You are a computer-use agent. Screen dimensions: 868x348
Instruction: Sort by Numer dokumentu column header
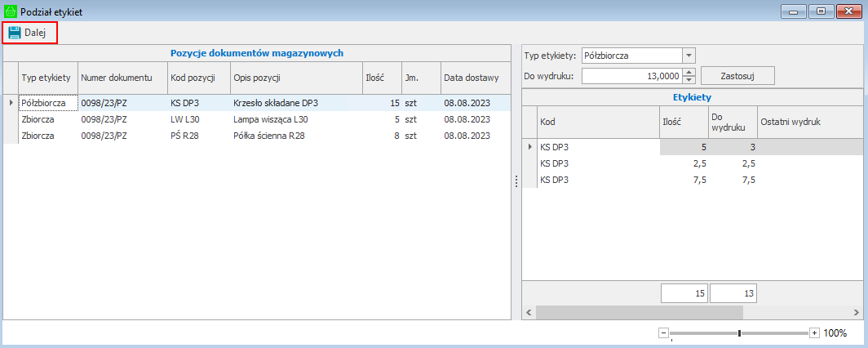click(x=117, y=78)
